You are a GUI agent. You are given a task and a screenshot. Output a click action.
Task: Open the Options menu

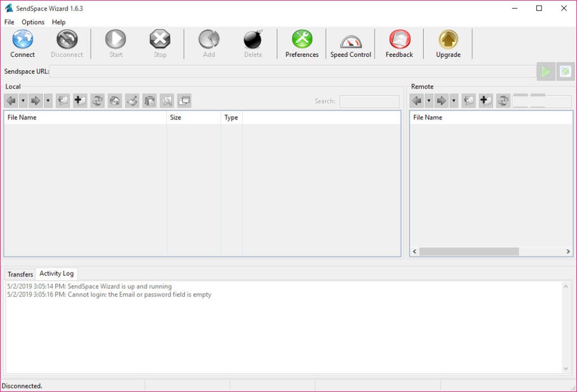pos(33,22)
